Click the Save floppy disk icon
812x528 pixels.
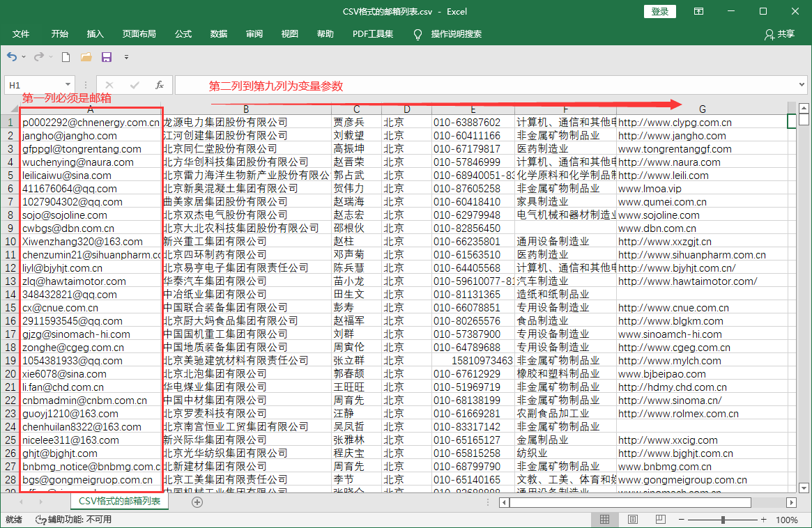coord(107,57)
